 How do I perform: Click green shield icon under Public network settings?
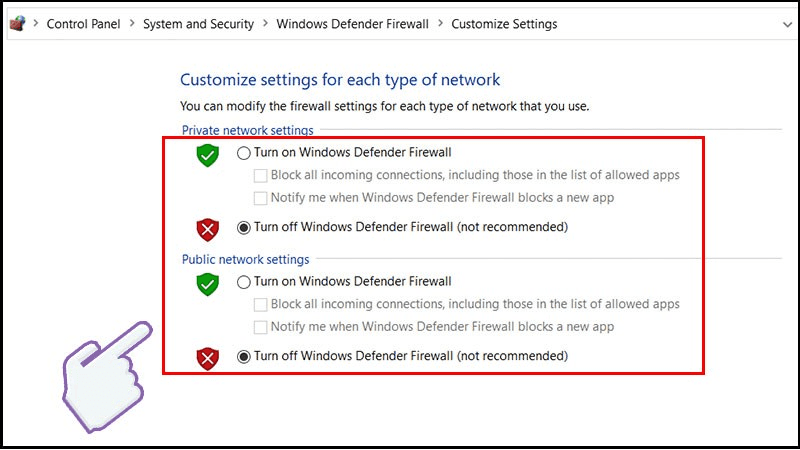pyautogui.click(x=207, y=284)
